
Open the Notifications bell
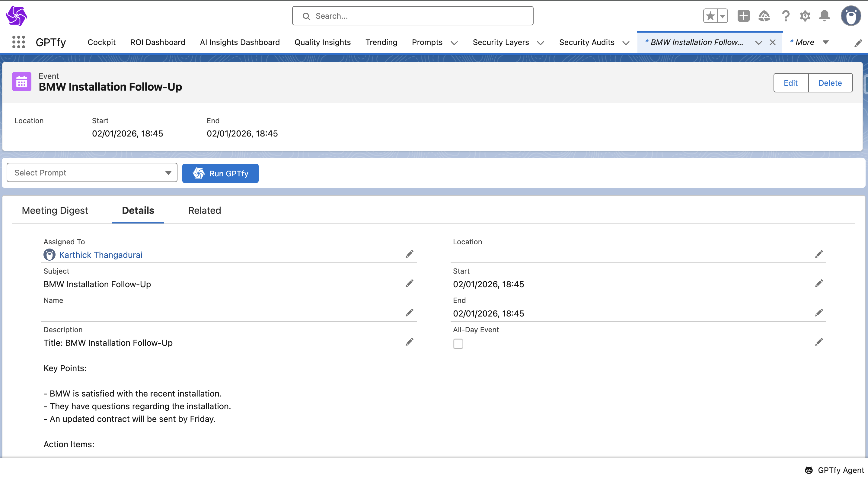pos(825,16)
